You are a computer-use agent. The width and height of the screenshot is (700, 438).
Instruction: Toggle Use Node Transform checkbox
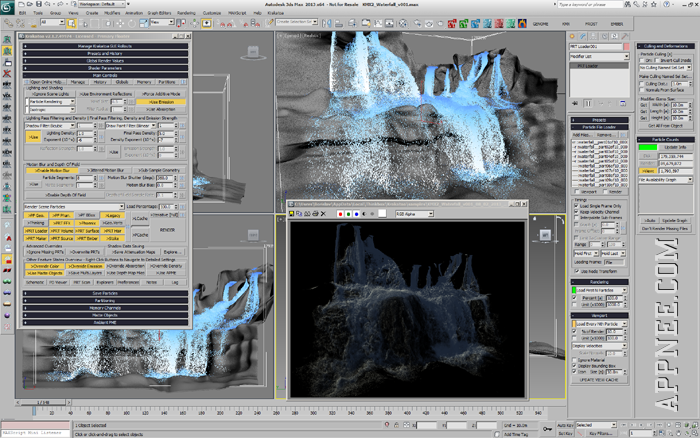pyautogui.click(x=577, y=271)
